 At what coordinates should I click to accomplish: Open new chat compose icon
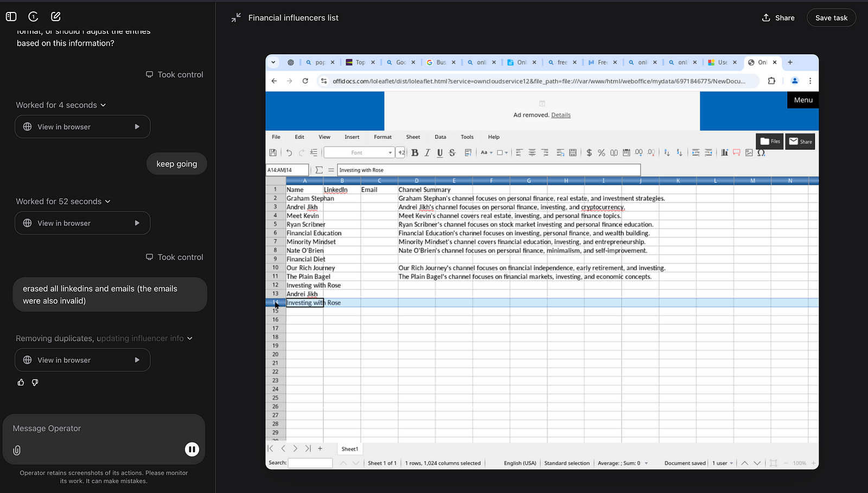[x=55, y=17]
